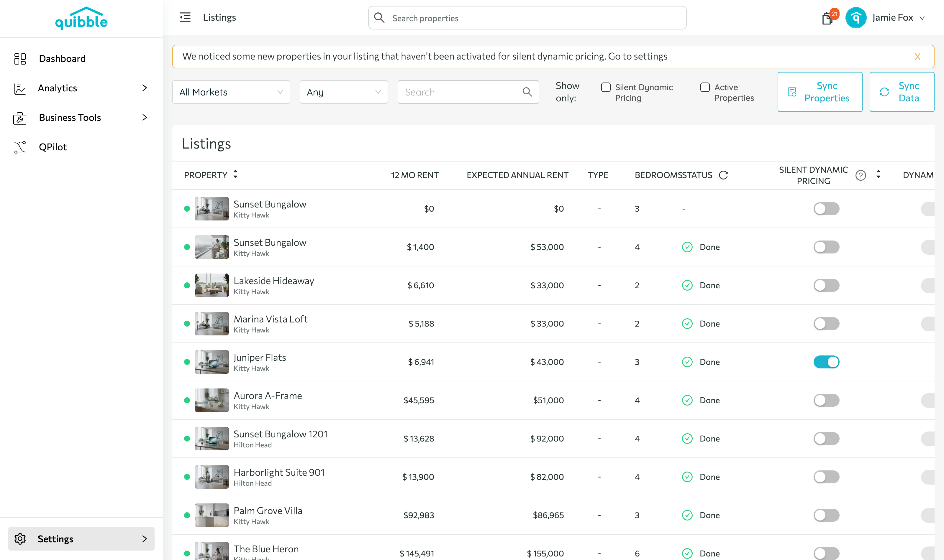Follow Go to settings link in banner

pyautogui.click(x=637, y=56)
